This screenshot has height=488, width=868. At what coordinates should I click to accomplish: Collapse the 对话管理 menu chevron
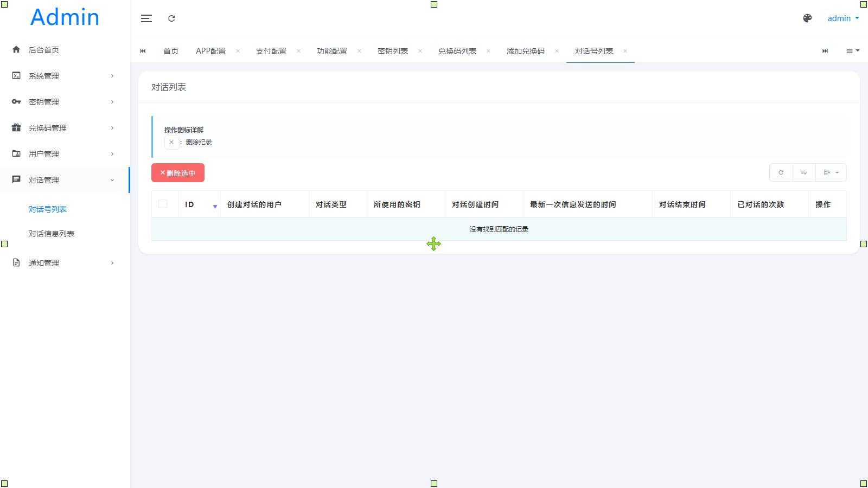(112, 180)
